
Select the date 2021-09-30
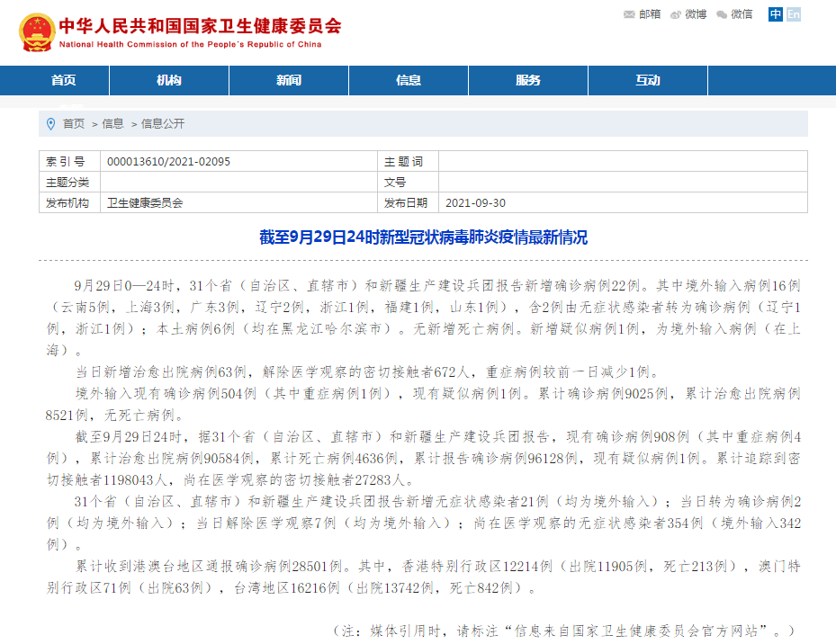(x=475, y=202)
